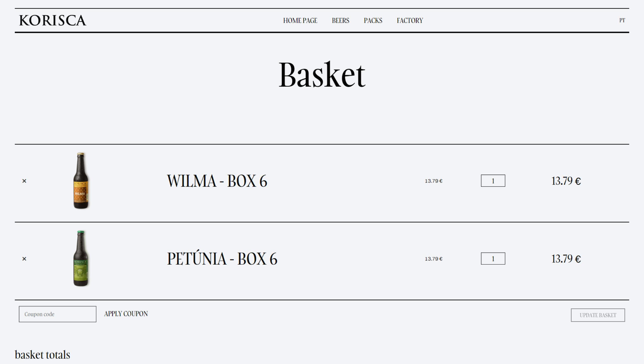
Task: Open the Petúnia - Box 6 product link
Action: tap(222, 259)
